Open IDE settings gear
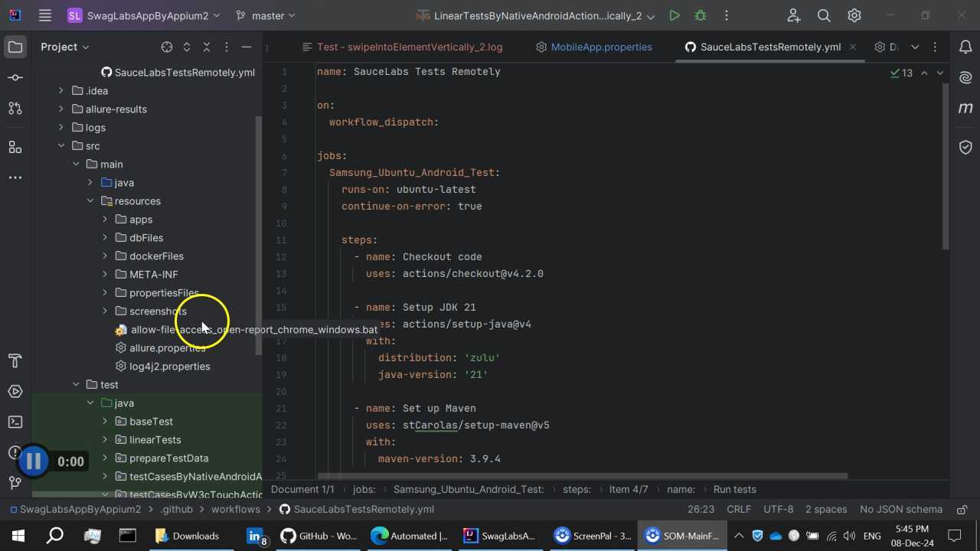The image size is (980, 551). pos(854,15)
